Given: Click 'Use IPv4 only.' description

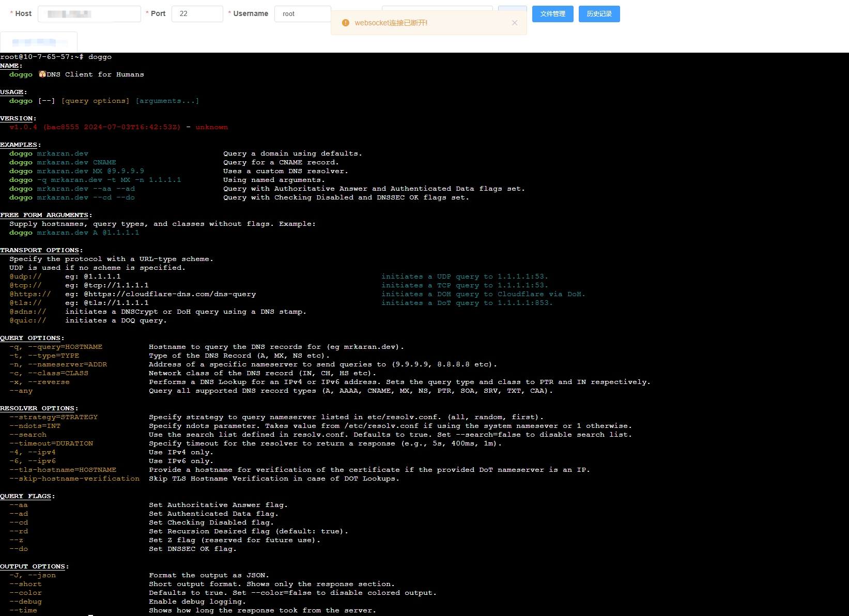Looking at the screenshot, I should pyautogui.click(x=181, y=452).
